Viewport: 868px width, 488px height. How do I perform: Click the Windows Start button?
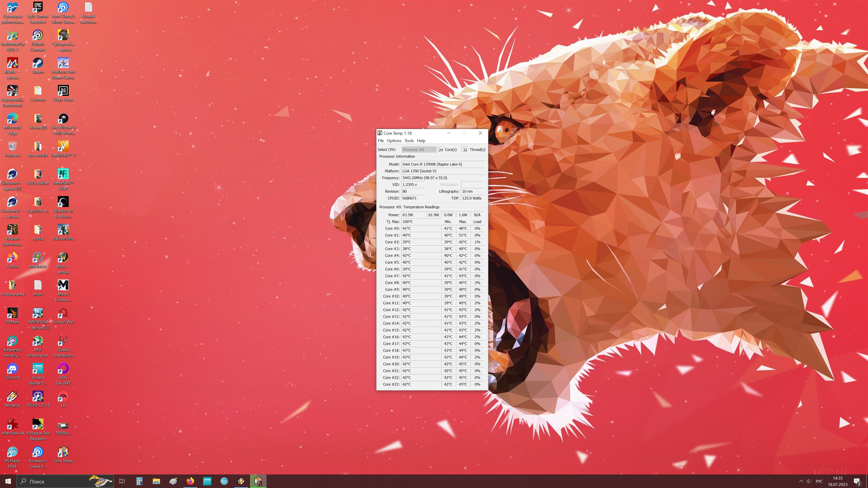(x=8, y=481)
